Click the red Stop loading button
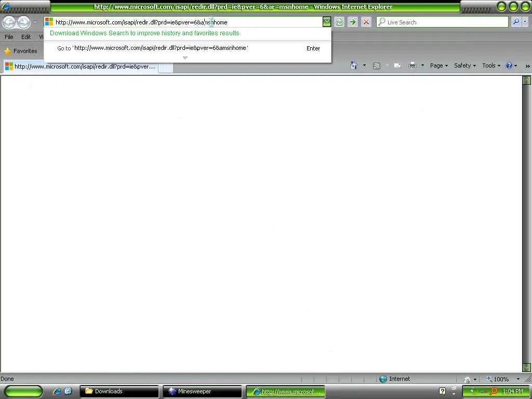 pos(366,22)
